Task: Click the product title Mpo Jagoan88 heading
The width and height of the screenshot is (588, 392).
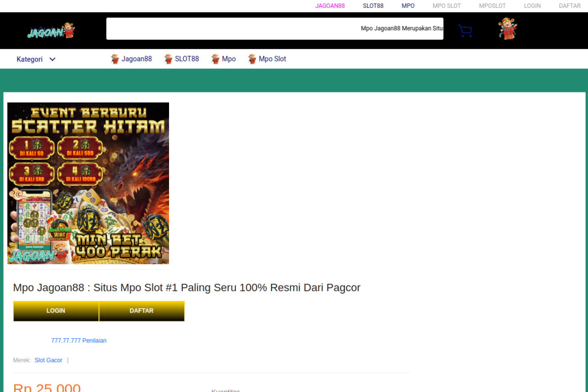Action: pos(187,288)
